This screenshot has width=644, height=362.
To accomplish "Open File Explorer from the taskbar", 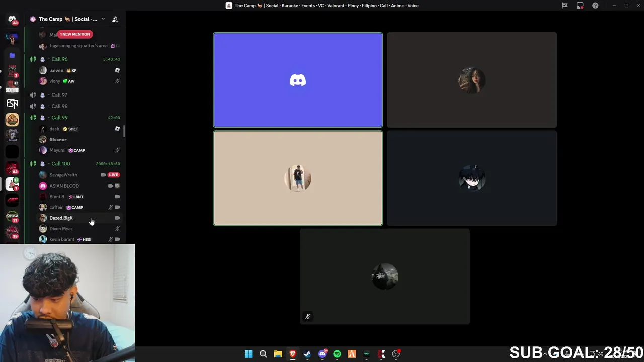I will [278, 354].
